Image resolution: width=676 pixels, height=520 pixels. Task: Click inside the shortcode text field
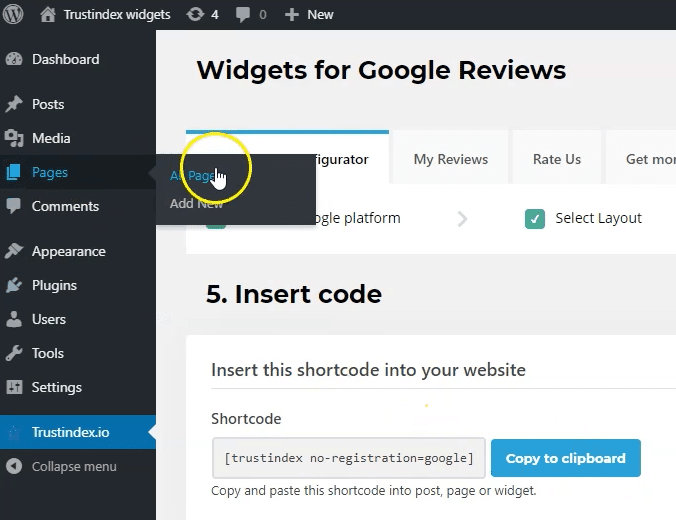(349, 458)
